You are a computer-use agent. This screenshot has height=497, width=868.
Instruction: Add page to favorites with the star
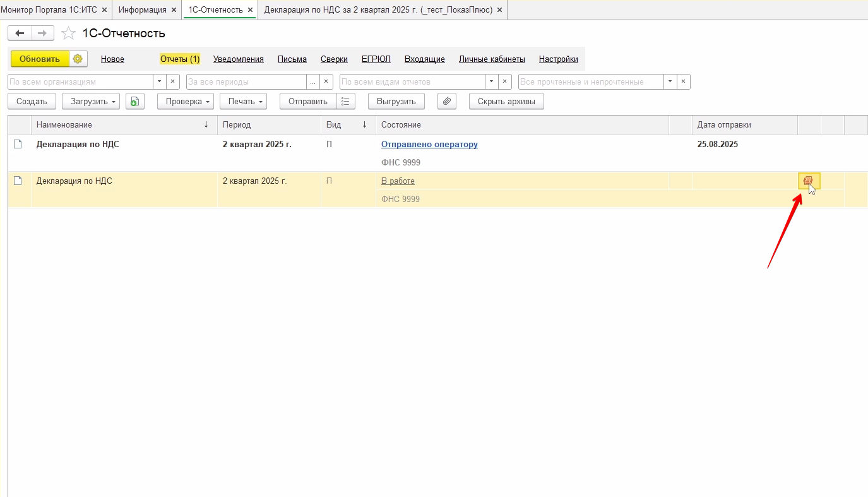point(69,33)
